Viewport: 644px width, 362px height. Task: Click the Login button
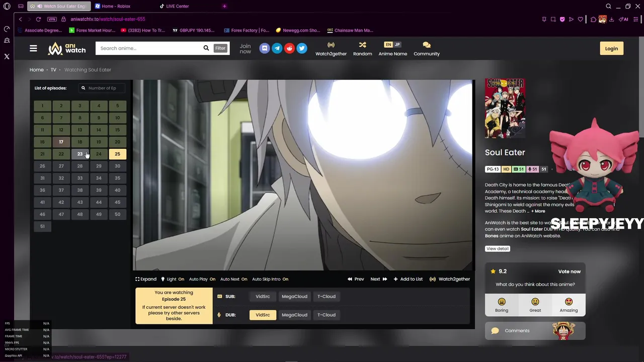coord(611,48)
